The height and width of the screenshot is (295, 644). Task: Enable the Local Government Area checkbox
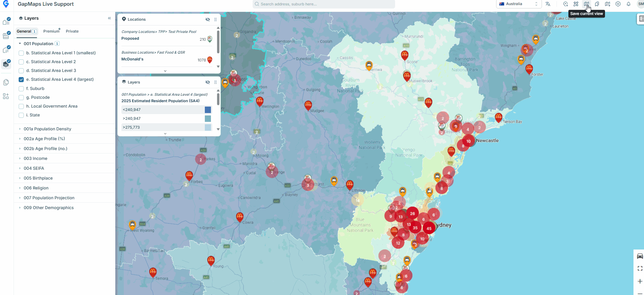tap(21, 106)
